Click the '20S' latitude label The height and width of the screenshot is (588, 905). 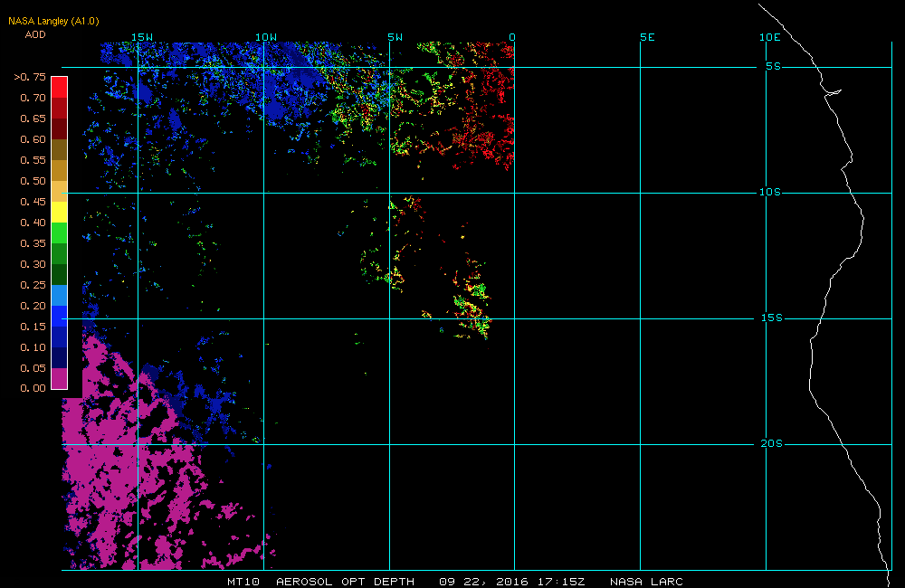pos(772,443)
